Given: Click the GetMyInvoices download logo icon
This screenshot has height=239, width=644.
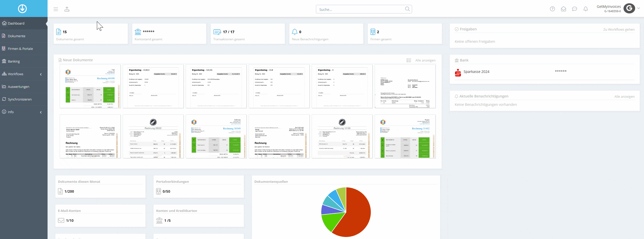Looking at the screenshot, I should (x=22, y=9).
